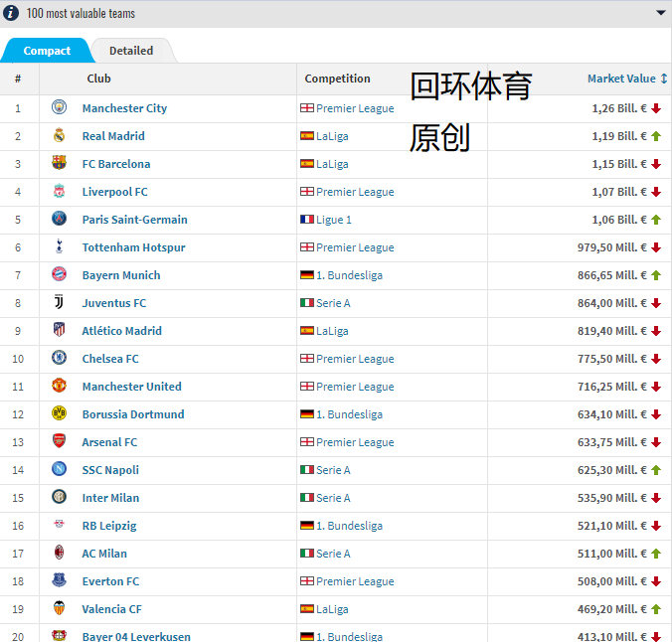This screenshot has width=672, height=642.
Task: Select Inter Milan crest icon
Action: [x=59, y=496]
